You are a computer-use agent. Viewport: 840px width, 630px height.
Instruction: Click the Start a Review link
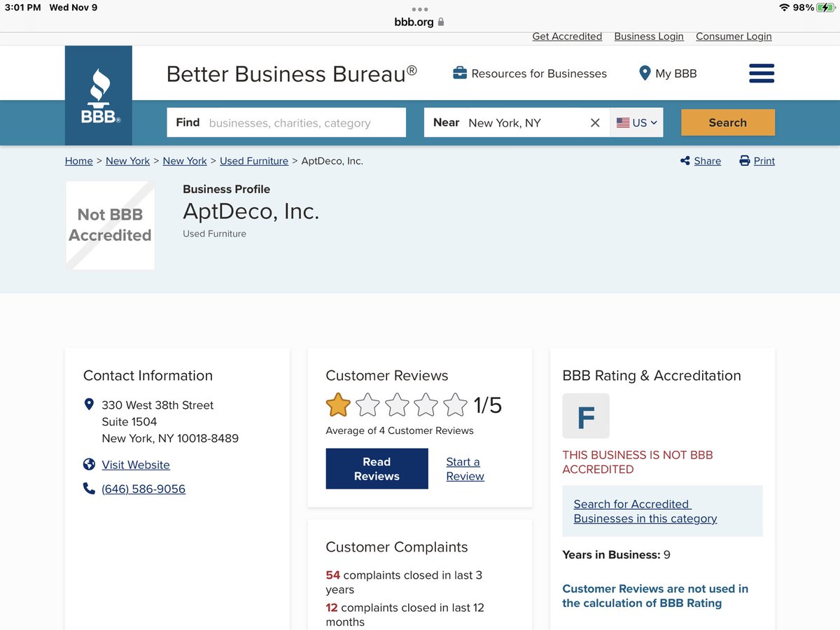[x=465, y=469]
